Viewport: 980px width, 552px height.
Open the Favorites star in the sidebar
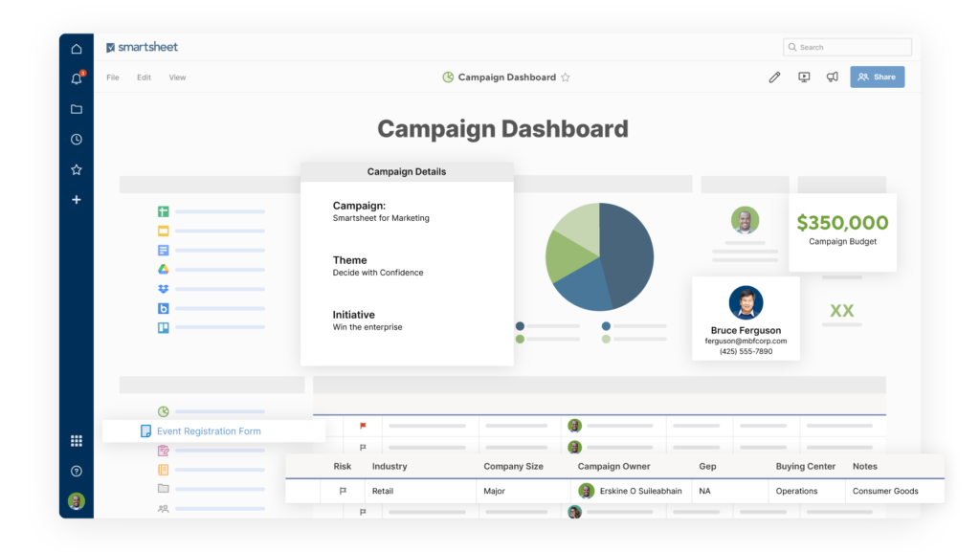click(76, 169)
